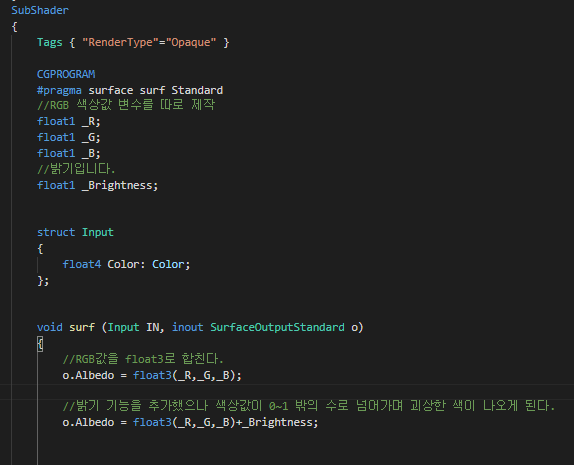
Task: Click the comment starting with //RGB 색상값
Action: [x=126, y=105]
